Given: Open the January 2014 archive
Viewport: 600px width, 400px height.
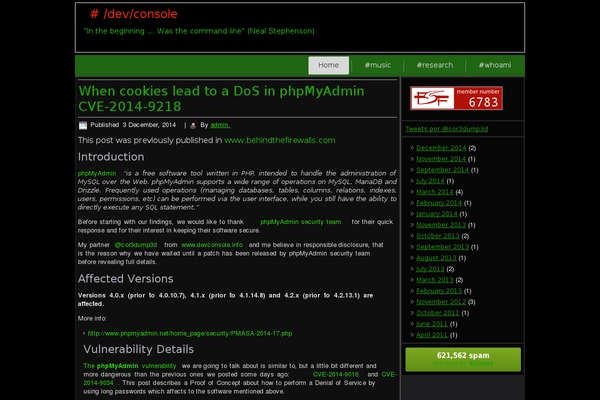Looking at the screenshot, I should (x=437, y=214).
